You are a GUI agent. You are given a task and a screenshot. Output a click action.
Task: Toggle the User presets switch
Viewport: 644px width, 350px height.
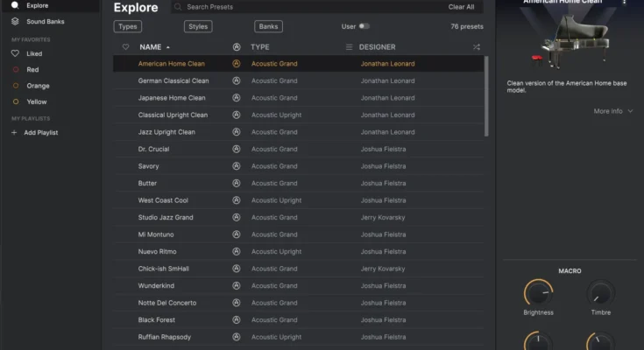(x=364, y=26)
